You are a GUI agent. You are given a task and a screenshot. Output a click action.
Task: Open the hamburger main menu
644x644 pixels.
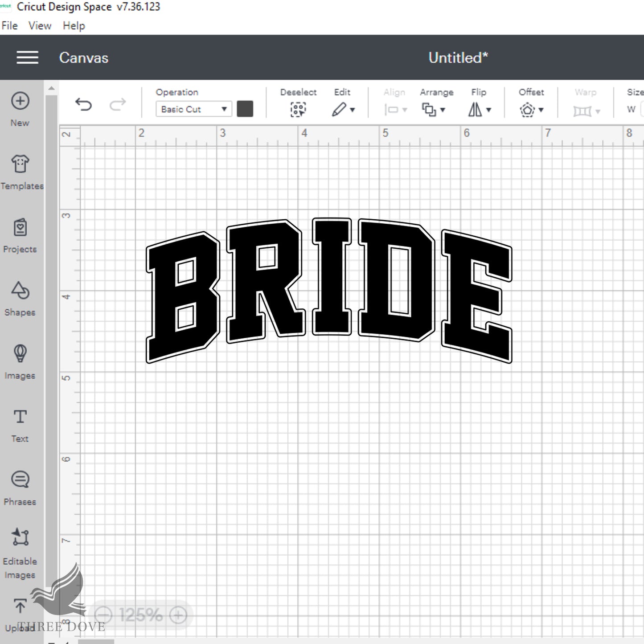point(27,57)
